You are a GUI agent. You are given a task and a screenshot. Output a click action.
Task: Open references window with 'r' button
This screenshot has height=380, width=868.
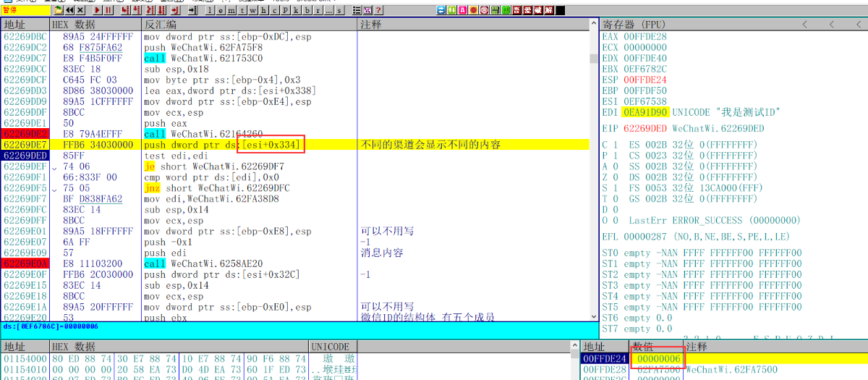(318, 10)
